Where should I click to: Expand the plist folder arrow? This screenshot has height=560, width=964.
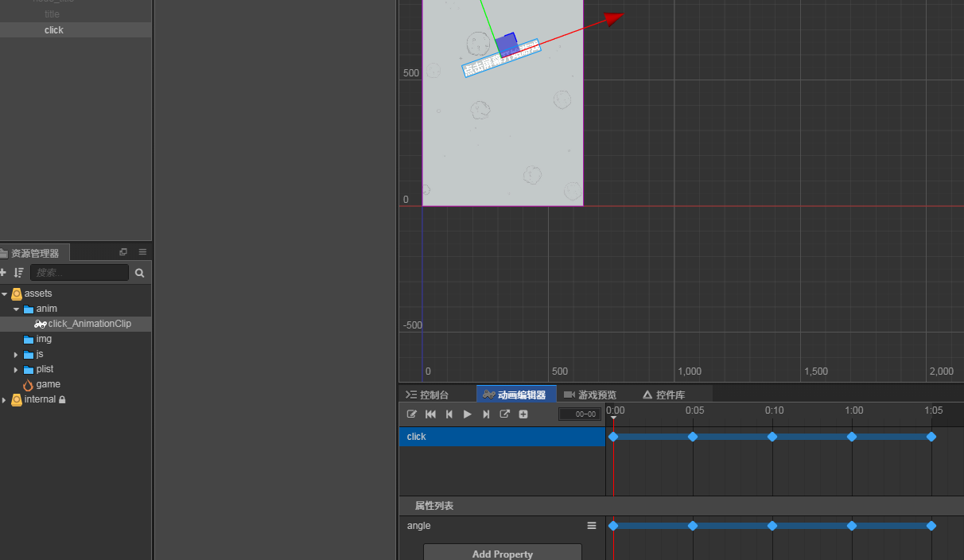[16, 369]
